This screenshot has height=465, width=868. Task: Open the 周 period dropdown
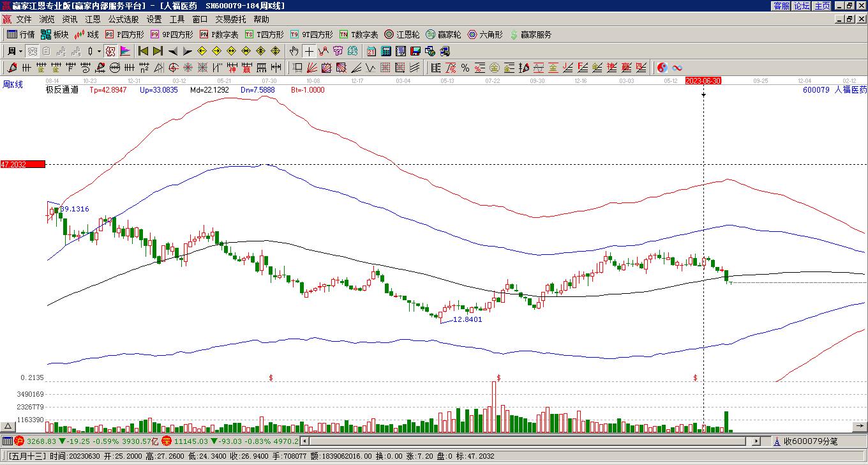pos(15,51)
